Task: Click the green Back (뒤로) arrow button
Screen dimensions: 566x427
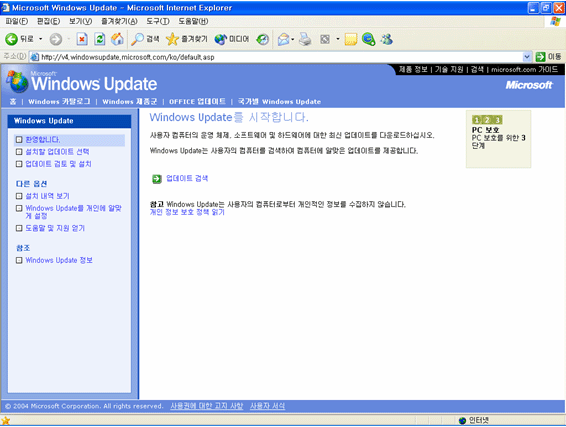Action: click(x=19, y=39)
